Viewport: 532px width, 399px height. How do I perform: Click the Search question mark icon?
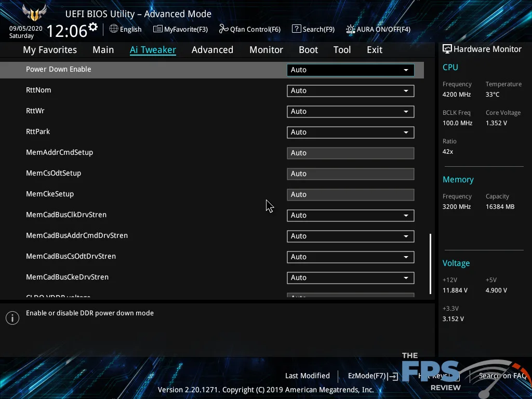tap(296, 29)
